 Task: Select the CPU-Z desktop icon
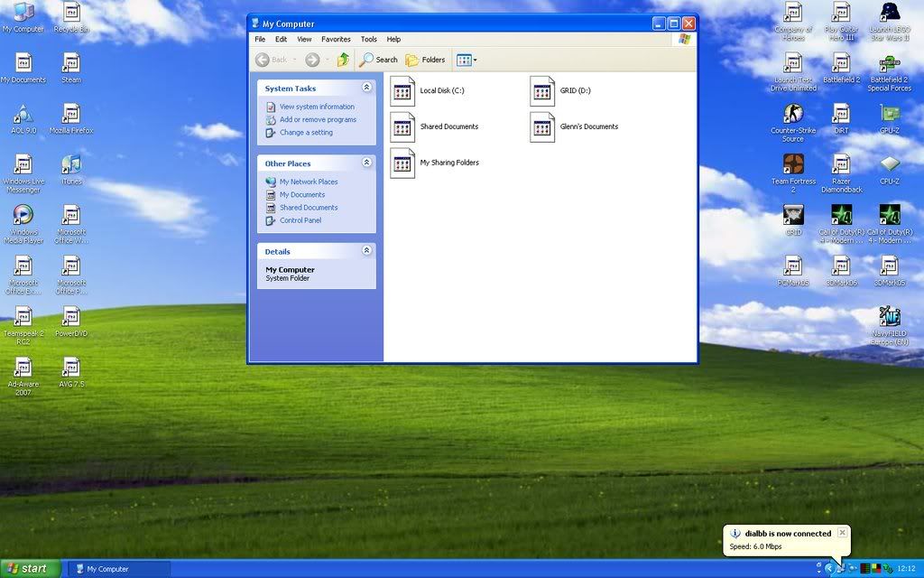pos(889,169)
